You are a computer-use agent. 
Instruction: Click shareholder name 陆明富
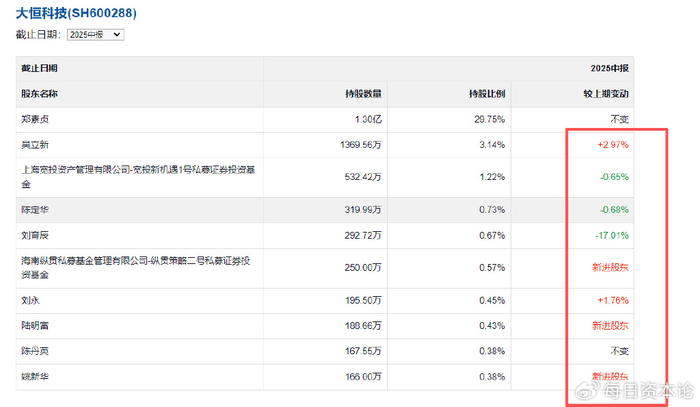[35, 327]
